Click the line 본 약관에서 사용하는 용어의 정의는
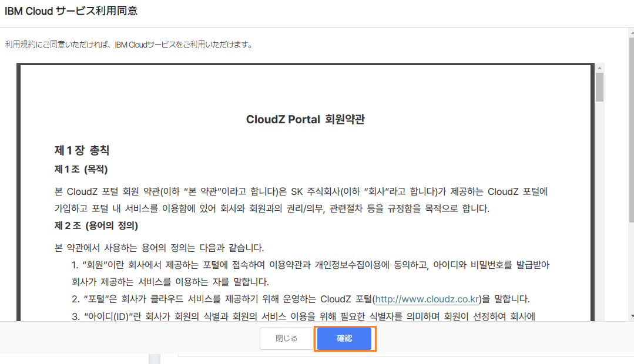This screenshot has width=634, height=364. click(159, 248)
